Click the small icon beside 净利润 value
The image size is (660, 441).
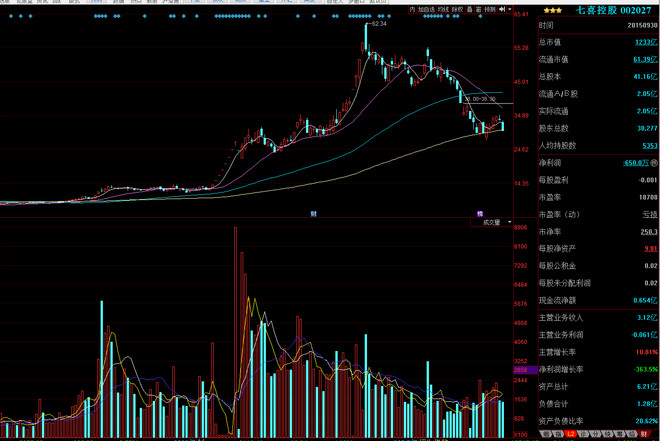click(x=654, y=162)
